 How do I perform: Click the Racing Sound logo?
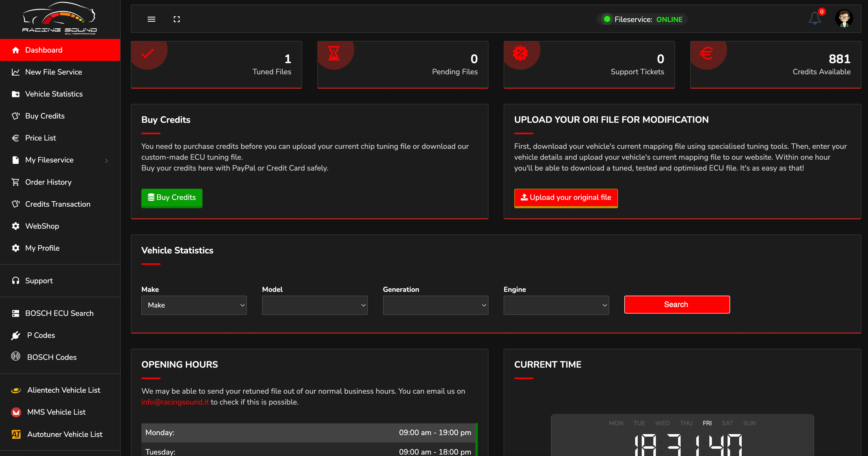click(x=60, y=19)
